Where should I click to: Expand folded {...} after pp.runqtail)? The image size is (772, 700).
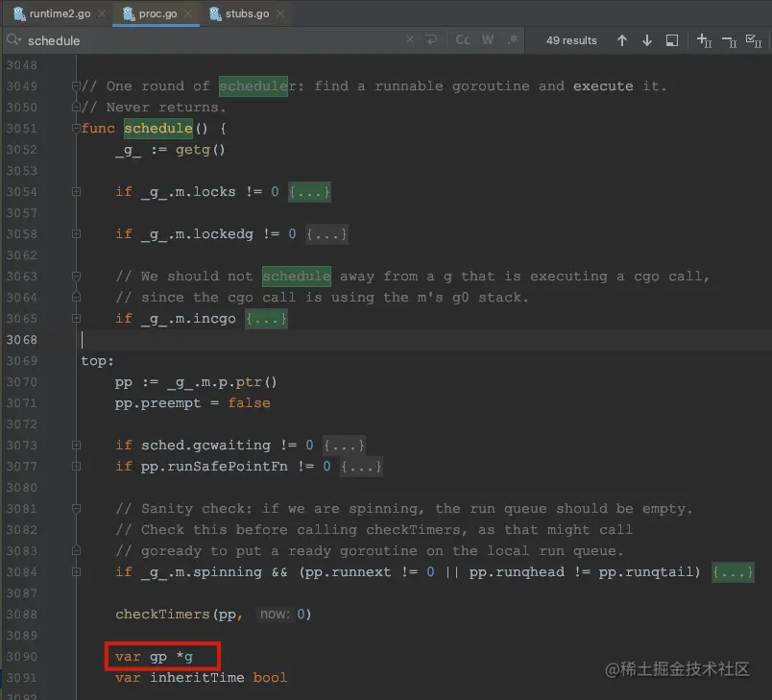point(733,572)
